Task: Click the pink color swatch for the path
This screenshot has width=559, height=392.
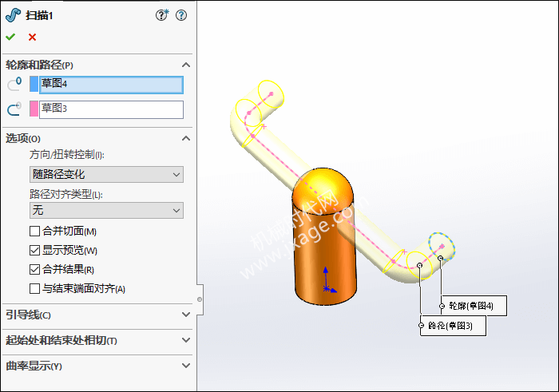Action: coord(34,109)
